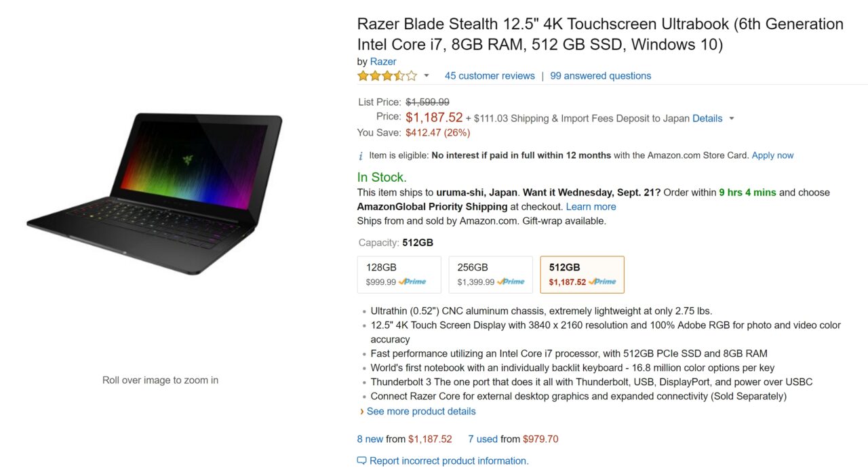Select the 256GB capacity option
The width and height of the screenshot is (868, 470).
coord(490,274)
